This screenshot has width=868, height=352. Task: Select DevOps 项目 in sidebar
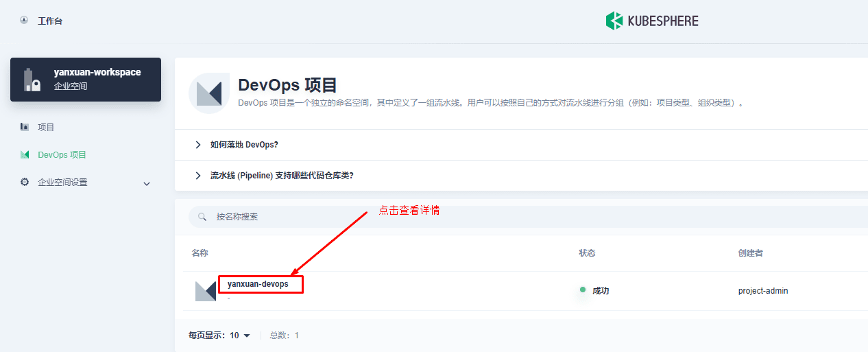(x=62, y=155)
